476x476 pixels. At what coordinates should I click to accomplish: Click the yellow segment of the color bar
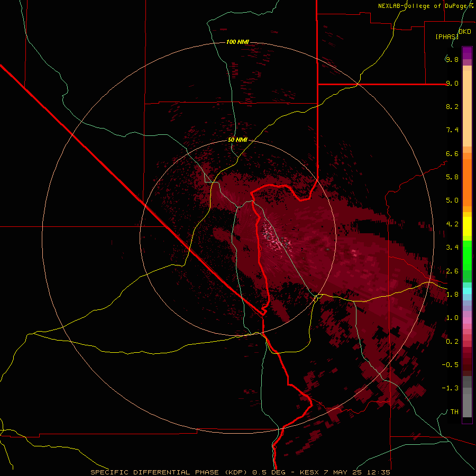(467, 226)
